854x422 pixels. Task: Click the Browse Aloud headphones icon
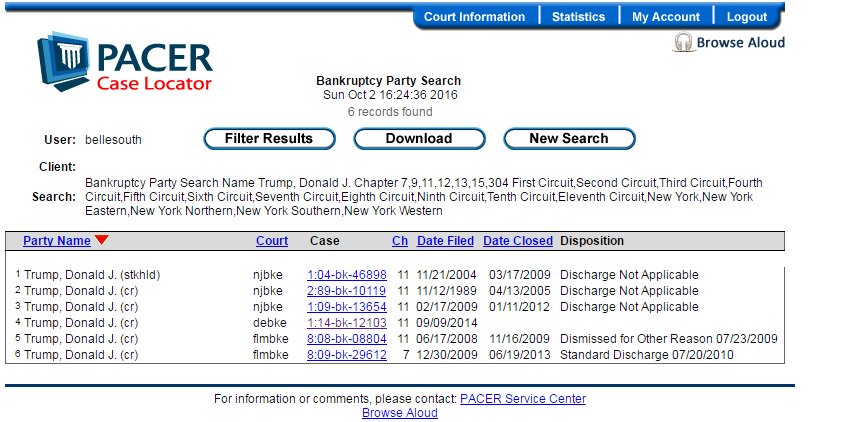point(683,42)
